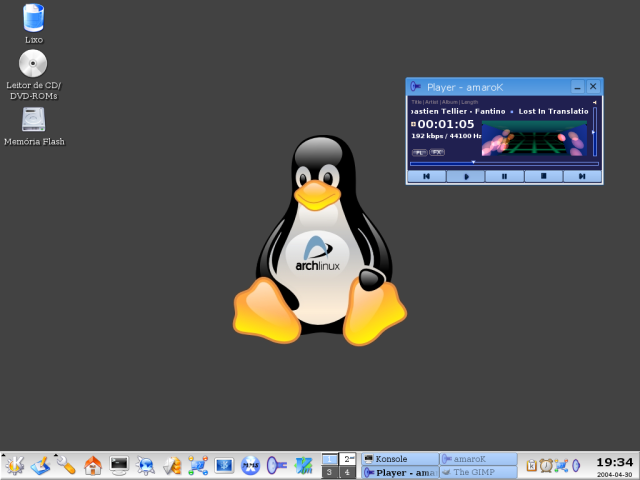
Task: Minimize the Player - amaroK window
Action: point(577,87)
